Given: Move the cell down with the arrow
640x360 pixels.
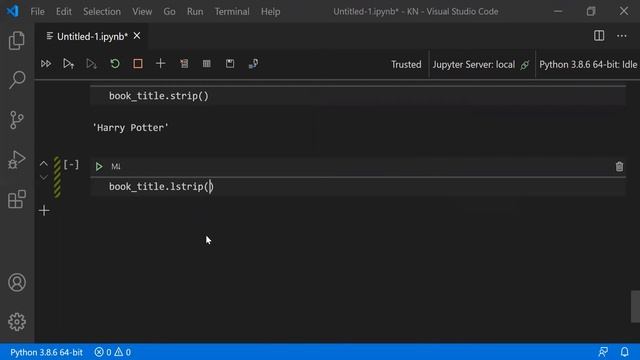Looking at the screenshot, I should click(x=44, y=178).
